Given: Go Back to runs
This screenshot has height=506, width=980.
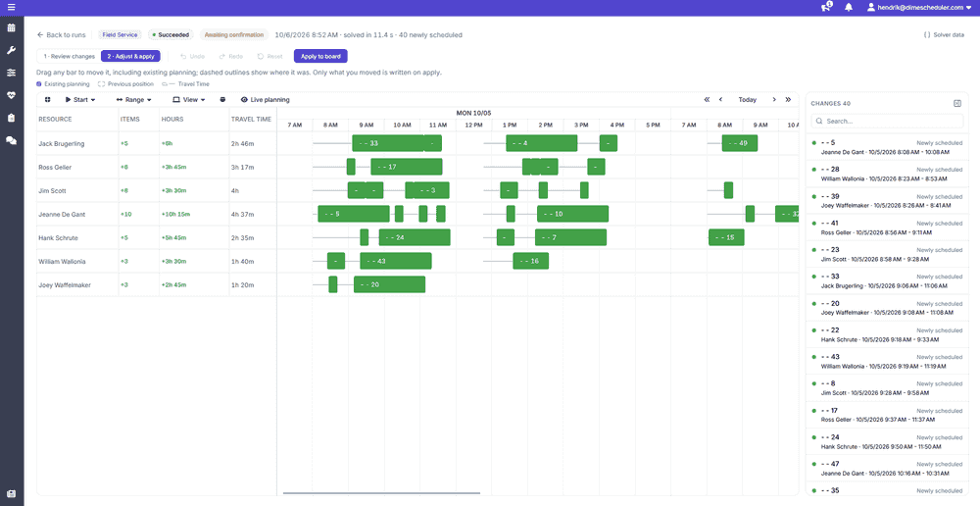Looking at the screenshot, I should coord(61,35).
